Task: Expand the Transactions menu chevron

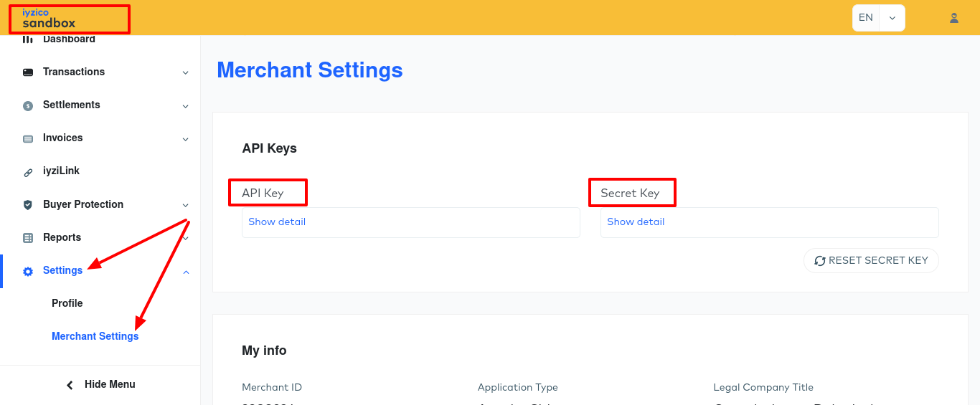Action: tap(185, 72)
